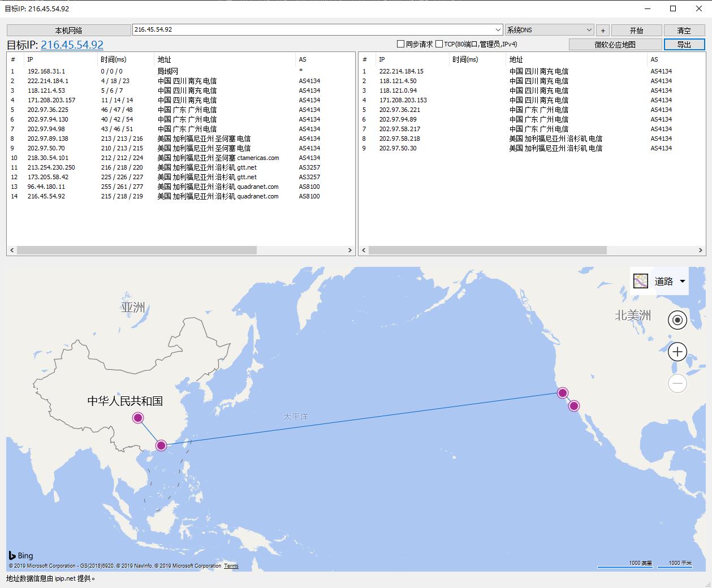Click the 导出 export button
The image size is (712, 588).
(684, 44)
